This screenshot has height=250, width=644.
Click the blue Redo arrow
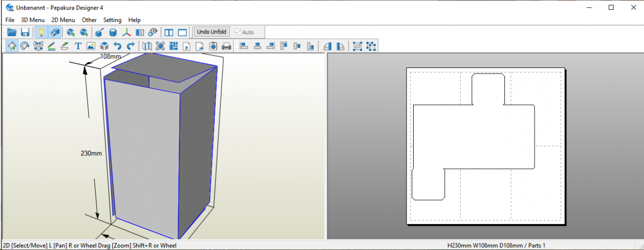point(131,46)
